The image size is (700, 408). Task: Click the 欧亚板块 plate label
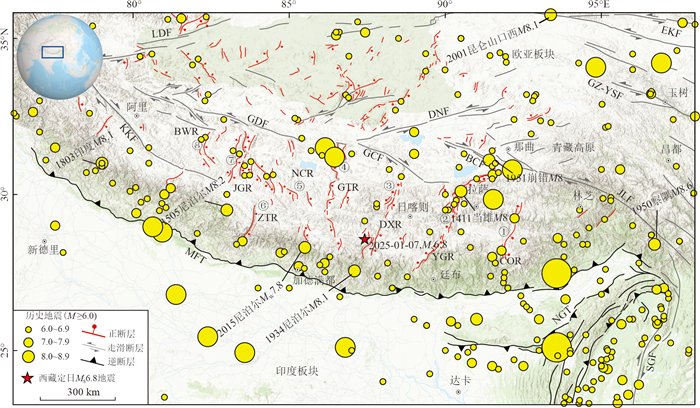pos(533,54)
